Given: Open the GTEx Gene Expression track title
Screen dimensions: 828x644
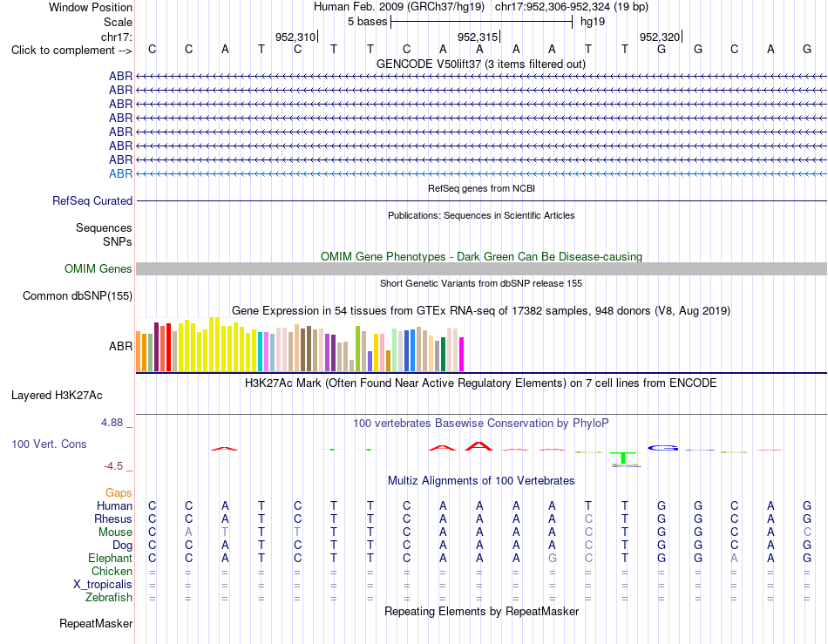Looking at the screenshot, I should (481, 311).
